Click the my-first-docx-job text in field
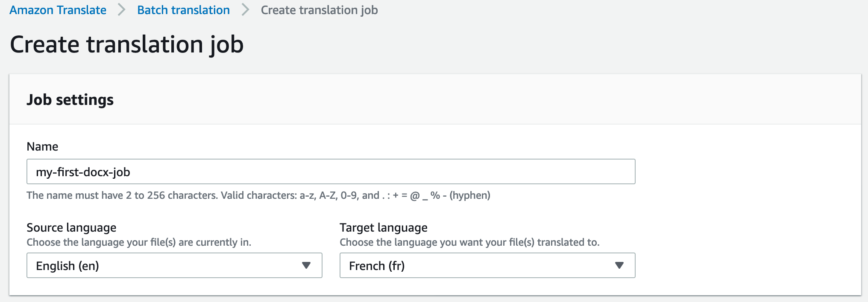This screenshot has width=868, height=302. [x=83, y=172]
